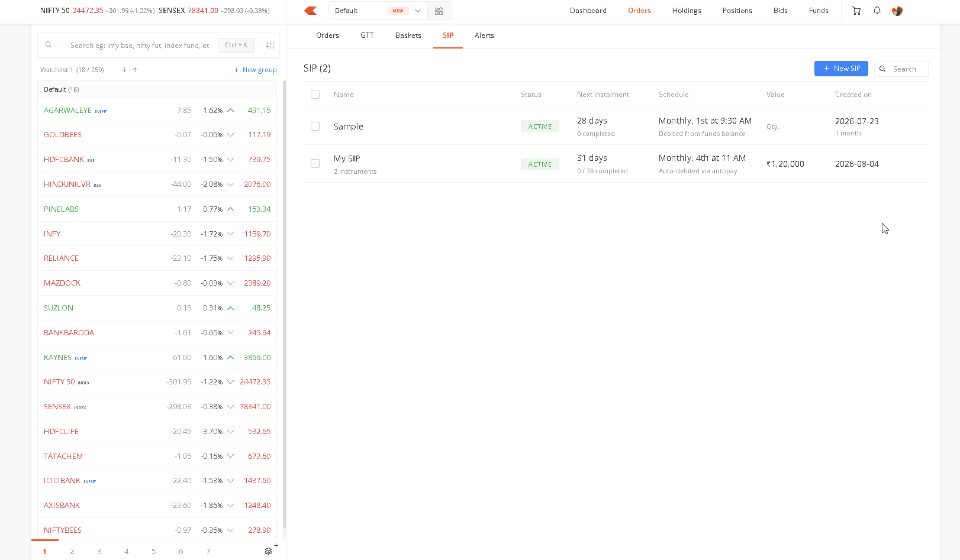Select PINELABS in the watchlist

[x=157, y=209]
